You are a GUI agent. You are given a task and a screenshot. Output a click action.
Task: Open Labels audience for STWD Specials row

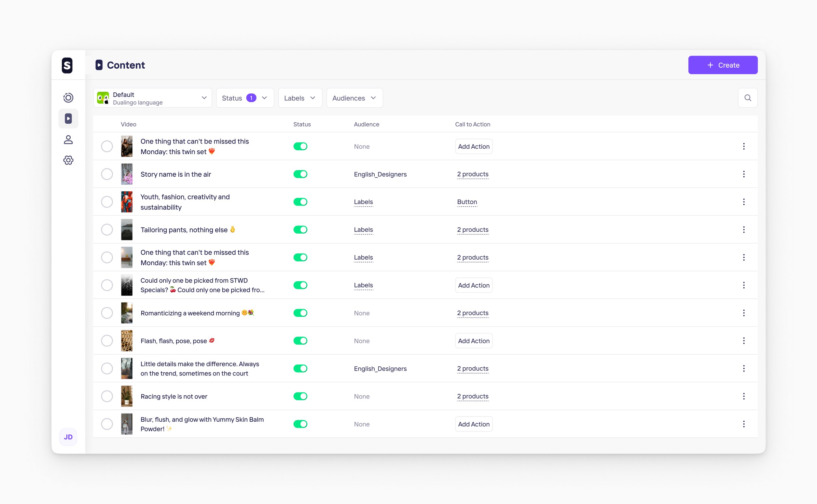coord(363,285)
